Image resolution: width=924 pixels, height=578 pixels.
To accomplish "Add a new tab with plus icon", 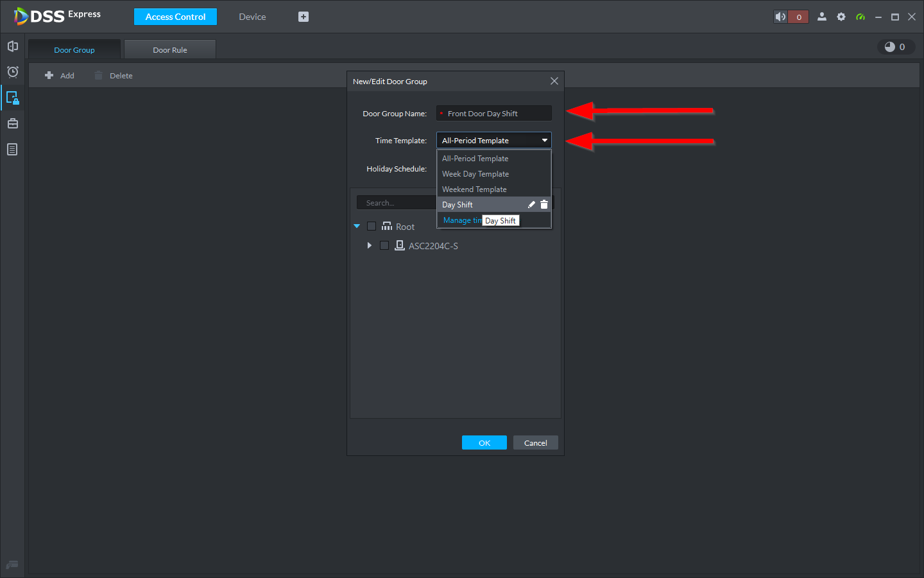I will point(304,17).
